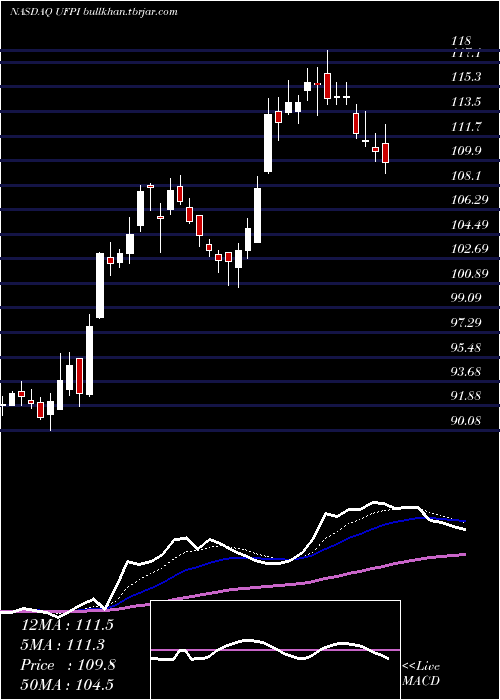
Task: Click the 99.09 price axis label
Action: pyautogui.click(x=466, y=298)
